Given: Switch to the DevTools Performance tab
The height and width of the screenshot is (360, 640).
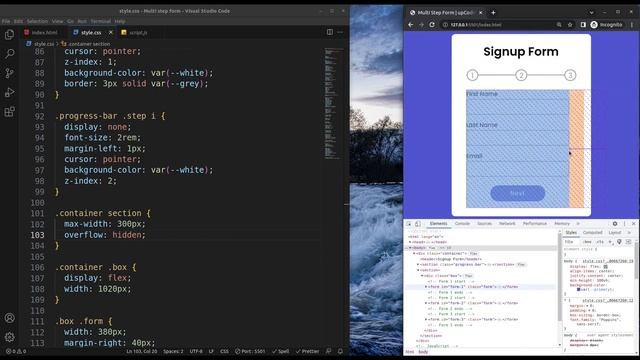Looking at the screenshot, I should pos(535,224).
